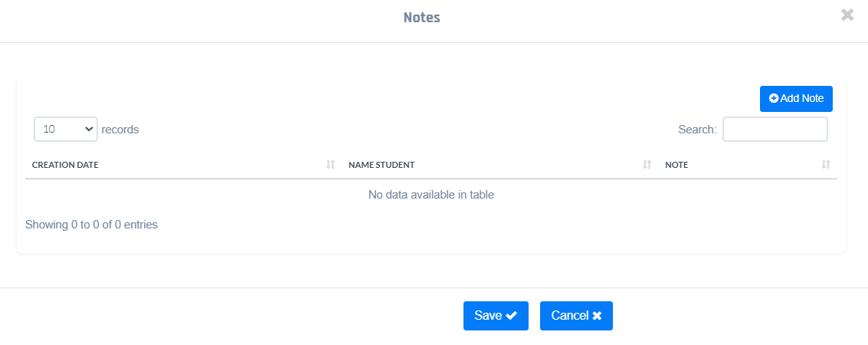Sort by the Creation Date column header
The width and height of the screenshot is (868, 345).
tap(65, 165)
